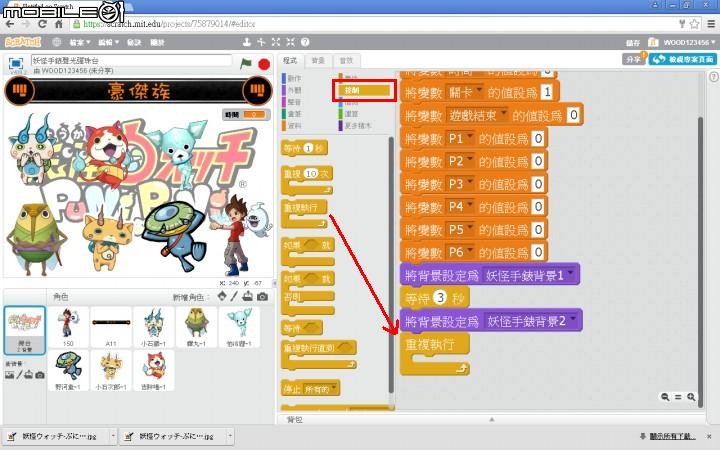Click the value 1 in the 關卡 set block
The image size is (720, 450).
point(547,92)
